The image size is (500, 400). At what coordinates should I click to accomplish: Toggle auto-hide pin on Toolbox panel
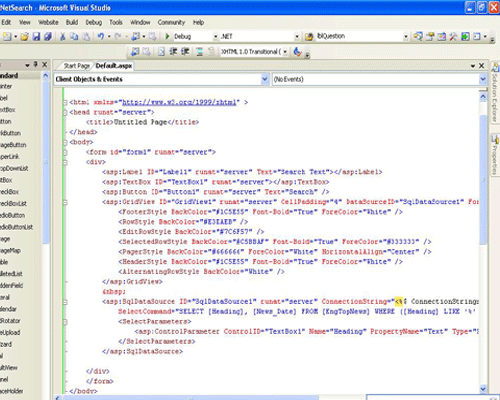coord(36,64)
